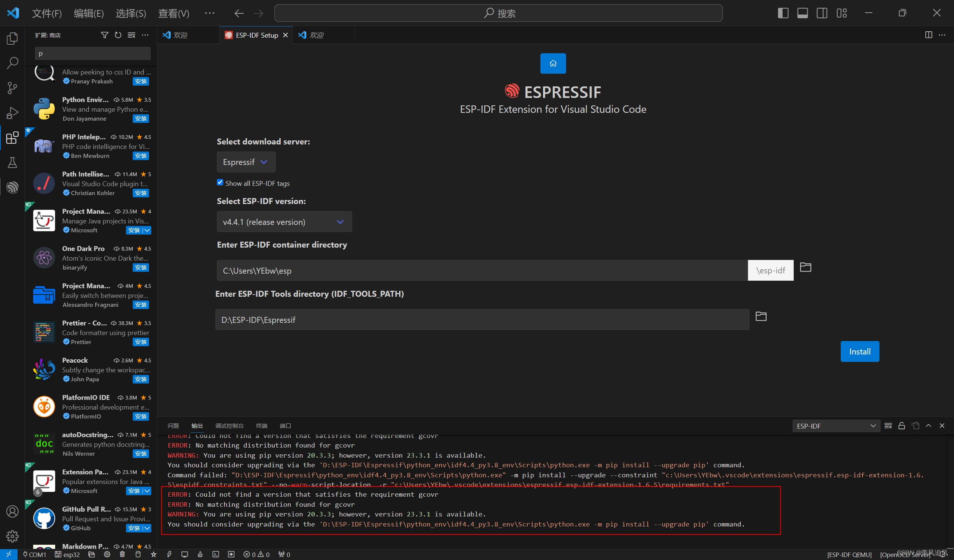Open the Explorer view in activity bar

click(x=12, y=38)
